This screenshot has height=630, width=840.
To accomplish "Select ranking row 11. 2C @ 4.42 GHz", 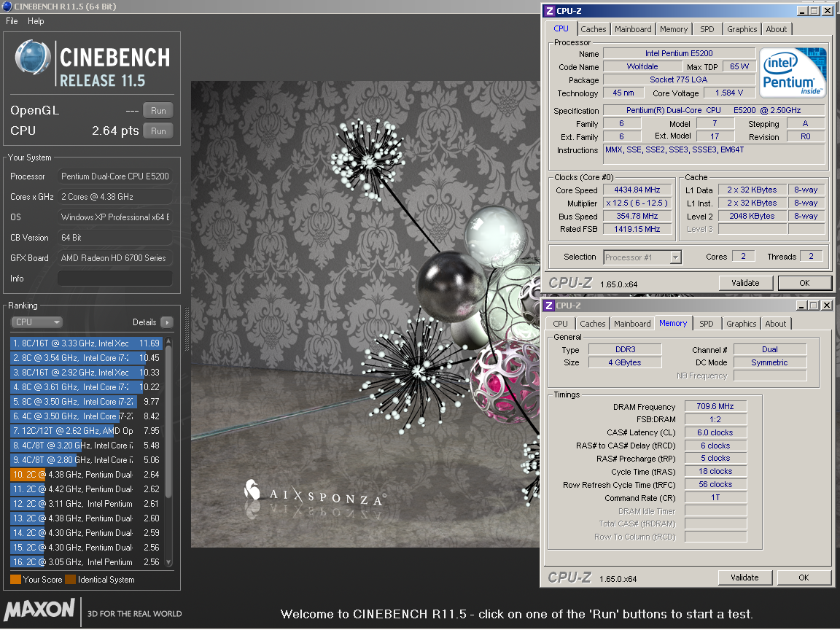I will pyautogui.click(x=86, y=489).
